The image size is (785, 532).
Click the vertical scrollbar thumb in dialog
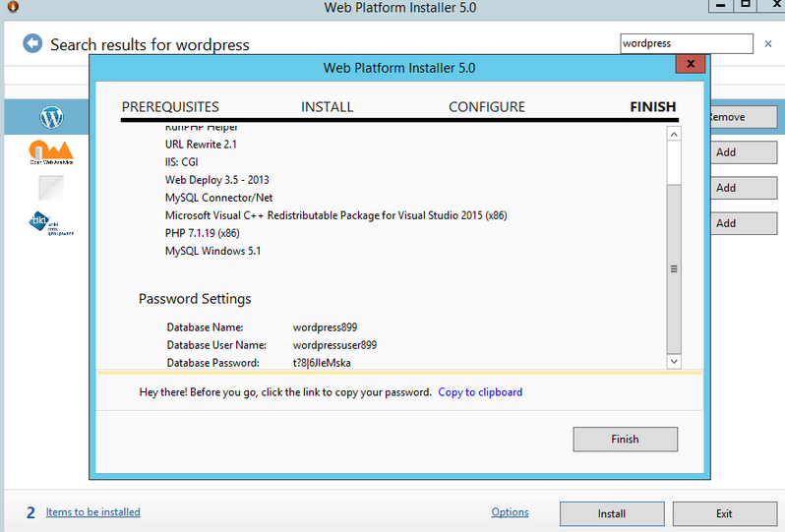tap(674, 269)
